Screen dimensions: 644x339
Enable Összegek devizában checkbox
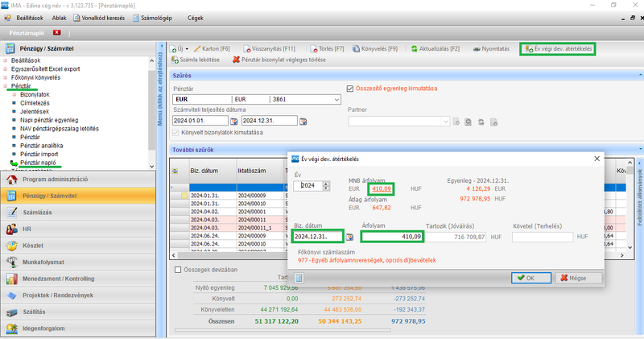tap(178, 270)
